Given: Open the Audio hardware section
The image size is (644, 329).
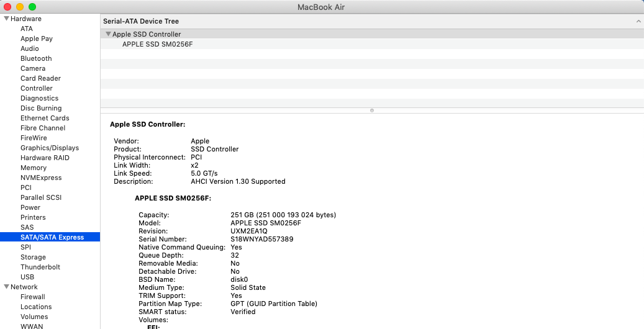Looking at the screenshot, I should pos(30,48).
